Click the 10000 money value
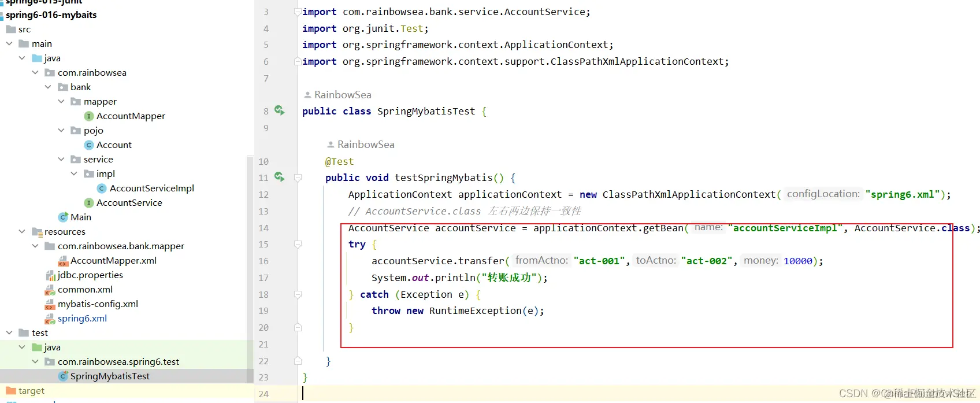This screenshot has height=403, width=980. [798, 261]
